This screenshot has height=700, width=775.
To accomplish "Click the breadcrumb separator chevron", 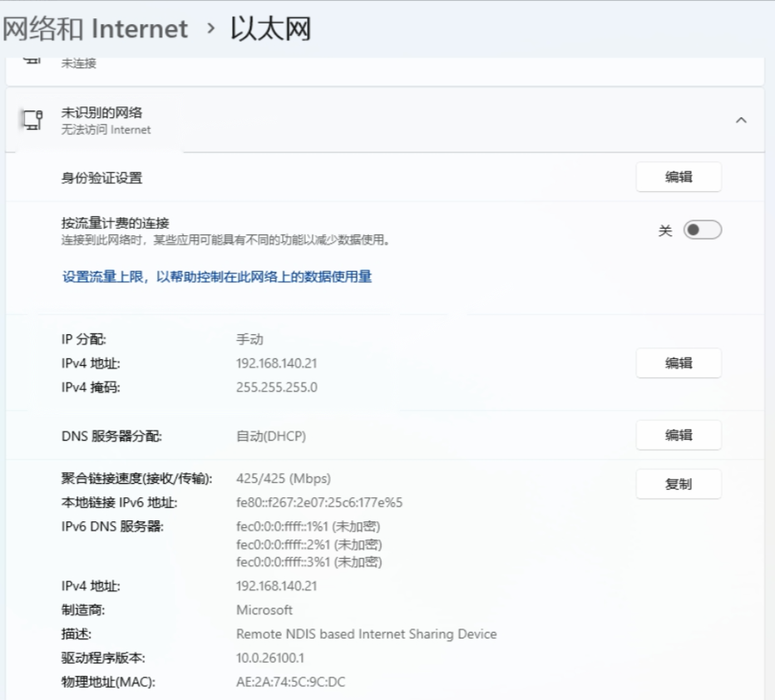I will coord(211,28).
